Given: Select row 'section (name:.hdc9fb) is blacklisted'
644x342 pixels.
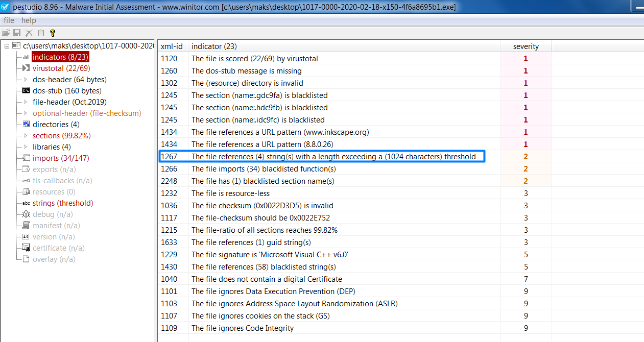Looking at the screenshot, I should coord(354,108).
